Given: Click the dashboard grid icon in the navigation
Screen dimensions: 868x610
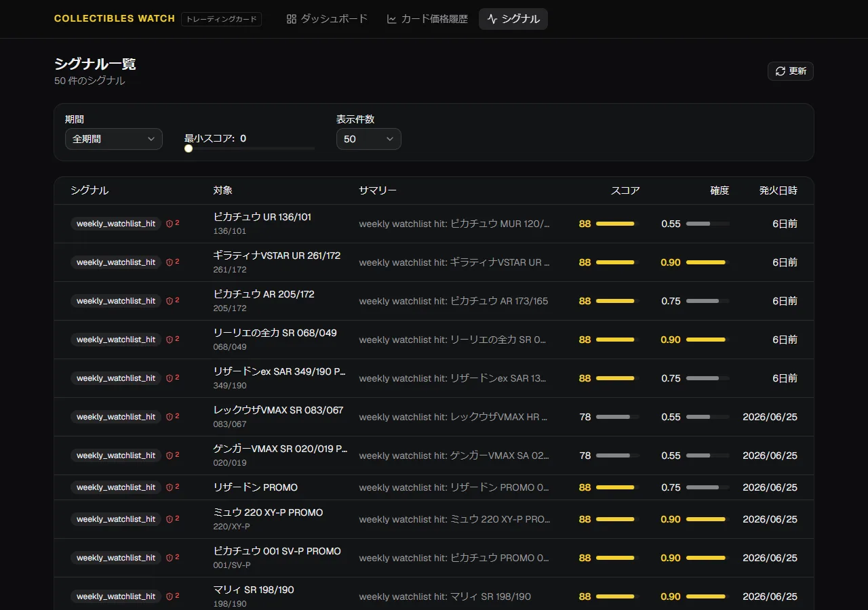Looking at the screenshot, I should [292, 19].
